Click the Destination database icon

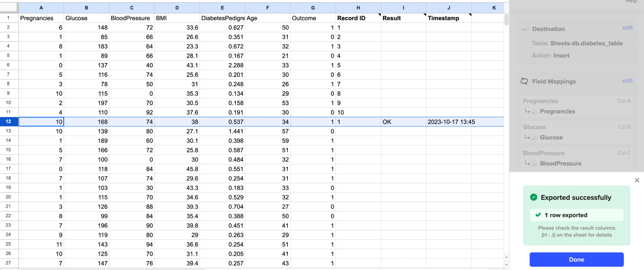click(525, 29)
